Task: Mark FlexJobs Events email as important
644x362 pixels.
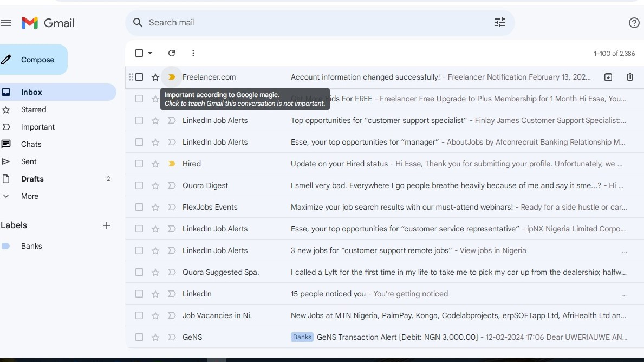Action: (172, 207)
